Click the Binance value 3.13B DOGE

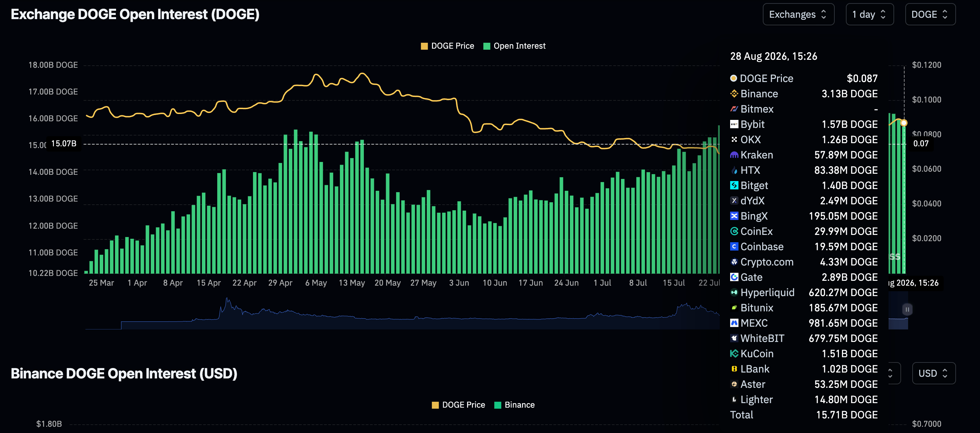[x=850, y=93]
